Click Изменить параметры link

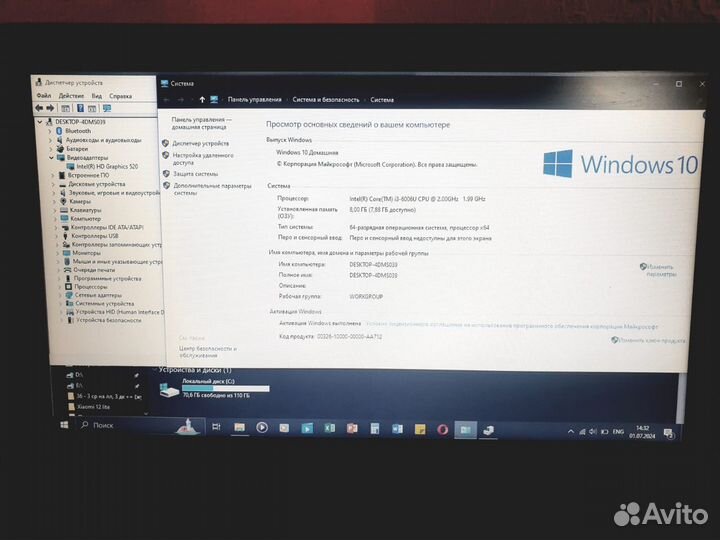[x=661, y=270]
